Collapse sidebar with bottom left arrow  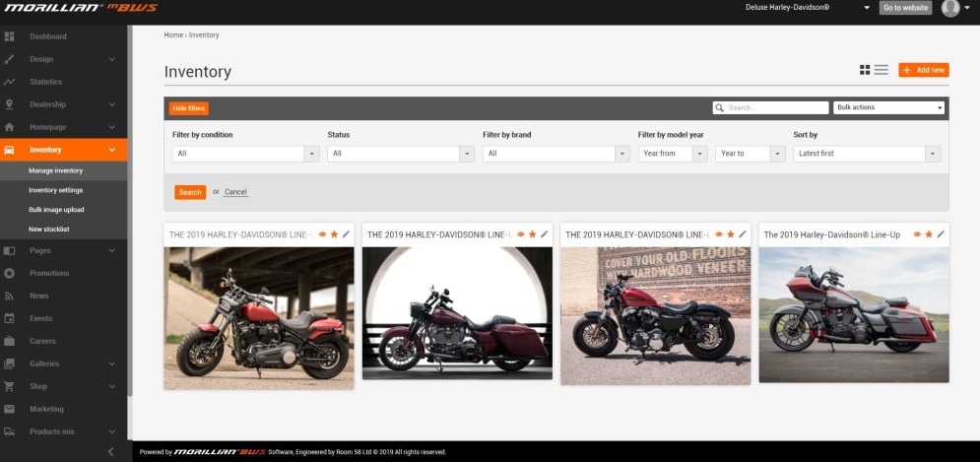[x=111, y=451]
